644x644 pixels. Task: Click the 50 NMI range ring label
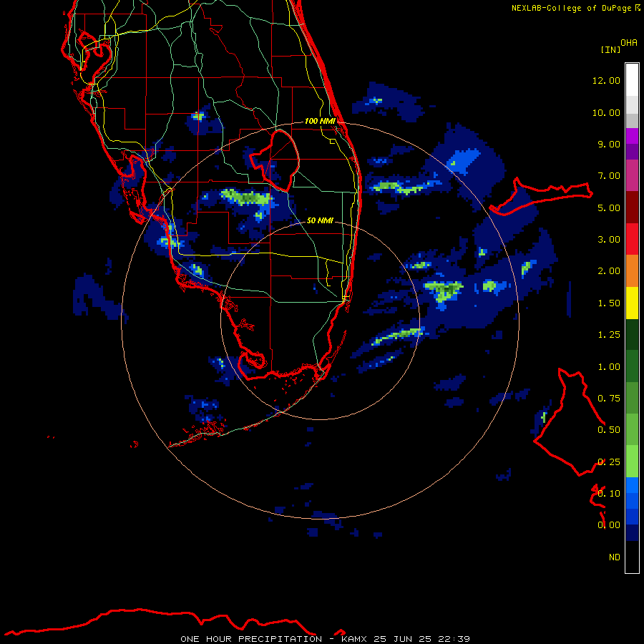click(x=320, y=220)
